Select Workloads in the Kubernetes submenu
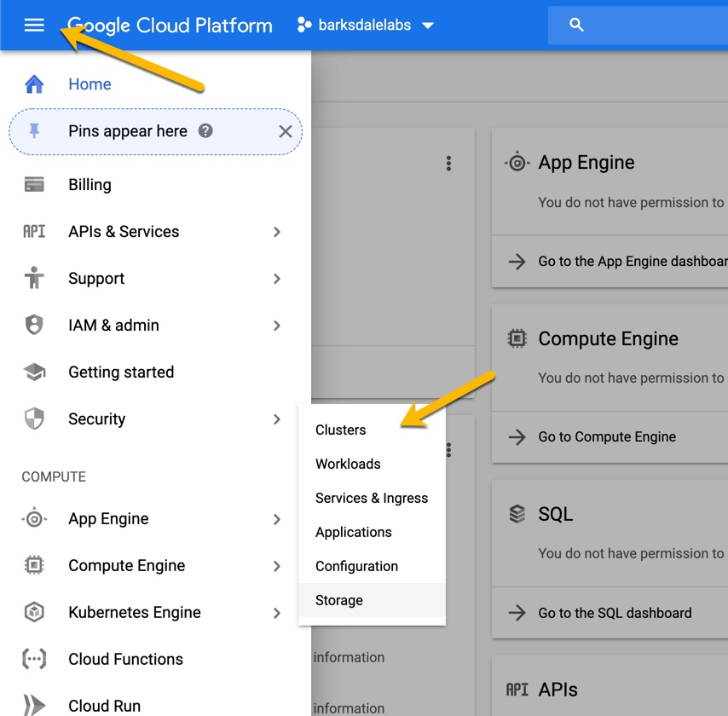The width and height of the screenshot is (728, 716). (372, 464)
